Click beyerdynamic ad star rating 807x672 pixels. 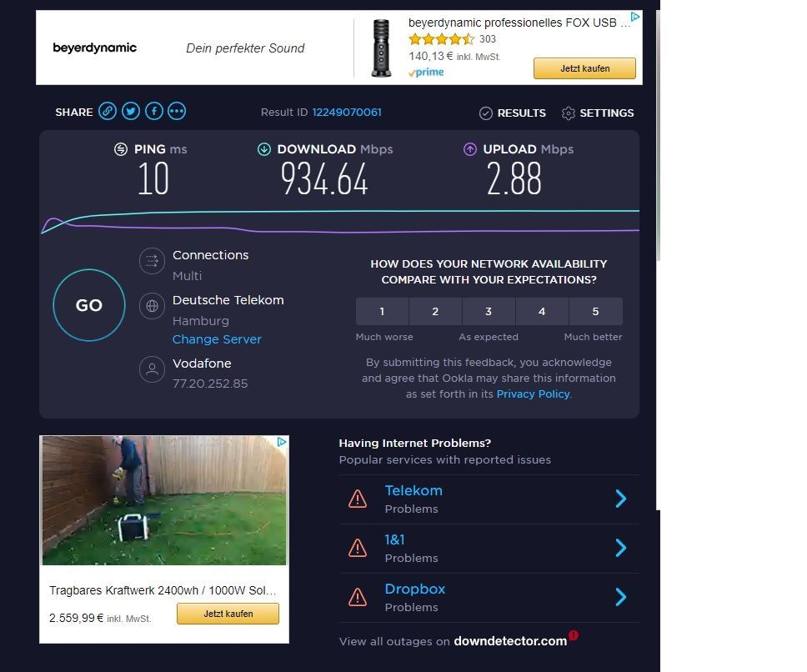tap(441, 39)
